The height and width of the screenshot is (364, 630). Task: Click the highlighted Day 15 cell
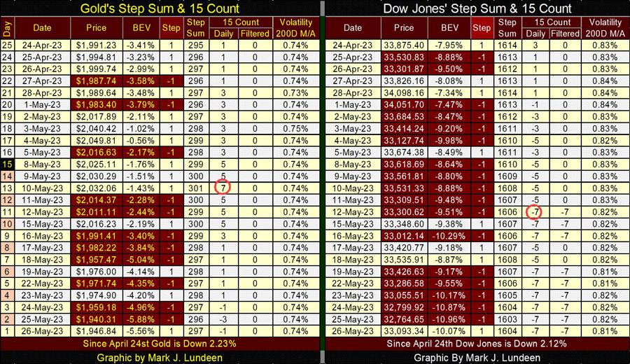tap(7, 164)
